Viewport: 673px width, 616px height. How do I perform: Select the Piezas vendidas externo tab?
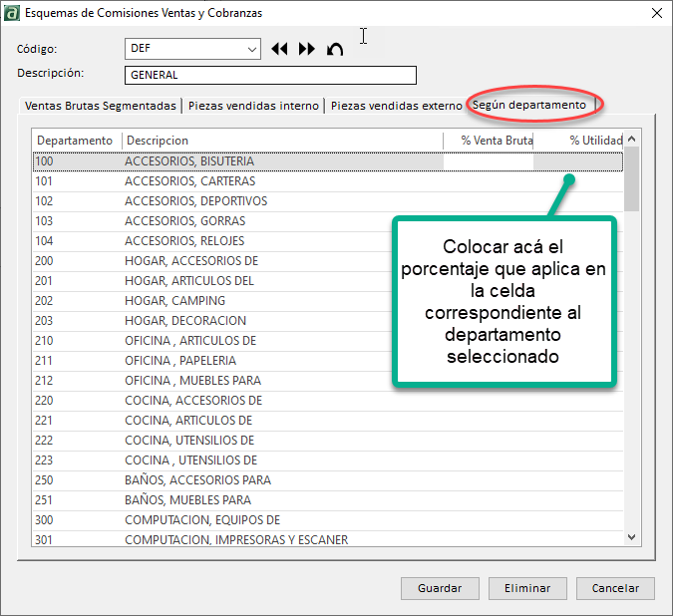[x=396, y=106]
